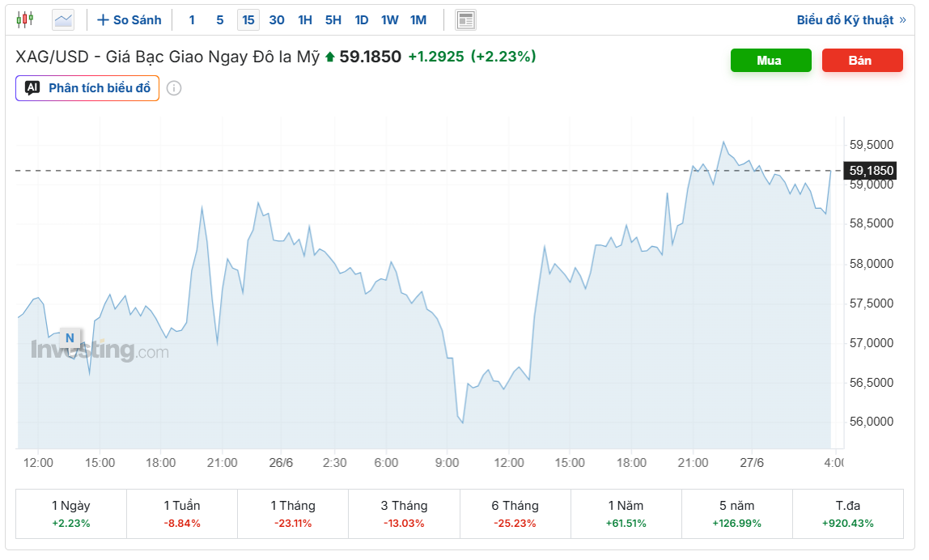Viewport: 929px width, 560px height.
Task: Select the area line chart icon
Action: [63, 20]
